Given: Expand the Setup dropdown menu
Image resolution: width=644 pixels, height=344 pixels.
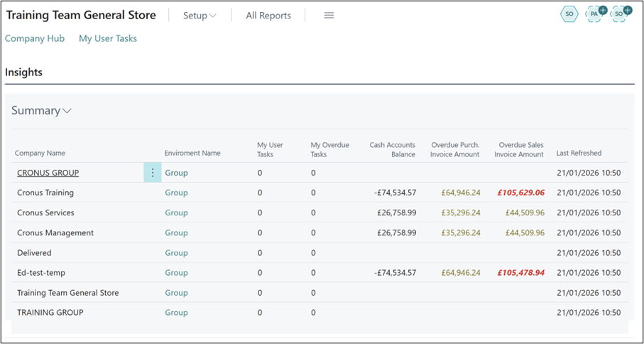Looking at the screenshot, I should click(200, 16).
